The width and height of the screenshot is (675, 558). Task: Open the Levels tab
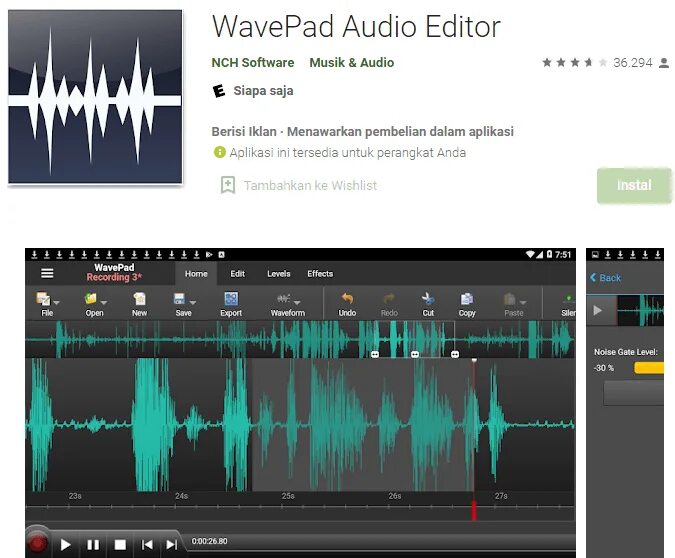click(x=279, y=274)
